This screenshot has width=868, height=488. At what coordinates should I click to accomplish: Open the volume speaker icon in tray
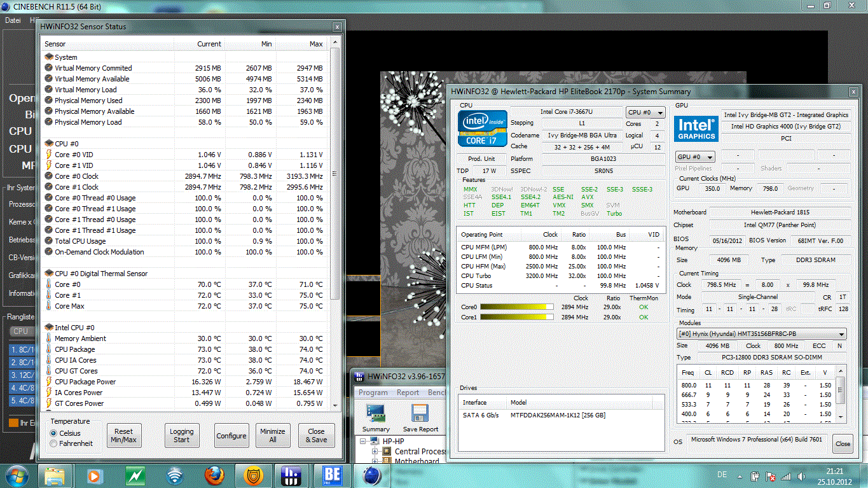tap(801, 476)
